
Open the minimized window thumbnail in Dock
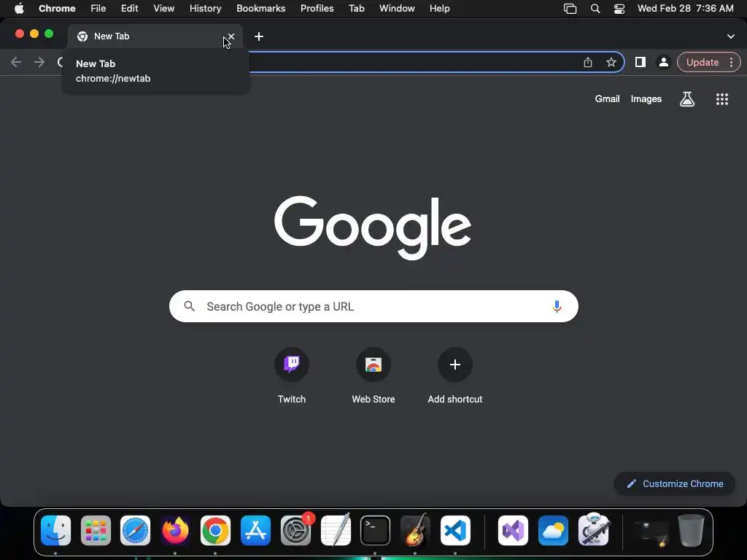coord(651,532)
